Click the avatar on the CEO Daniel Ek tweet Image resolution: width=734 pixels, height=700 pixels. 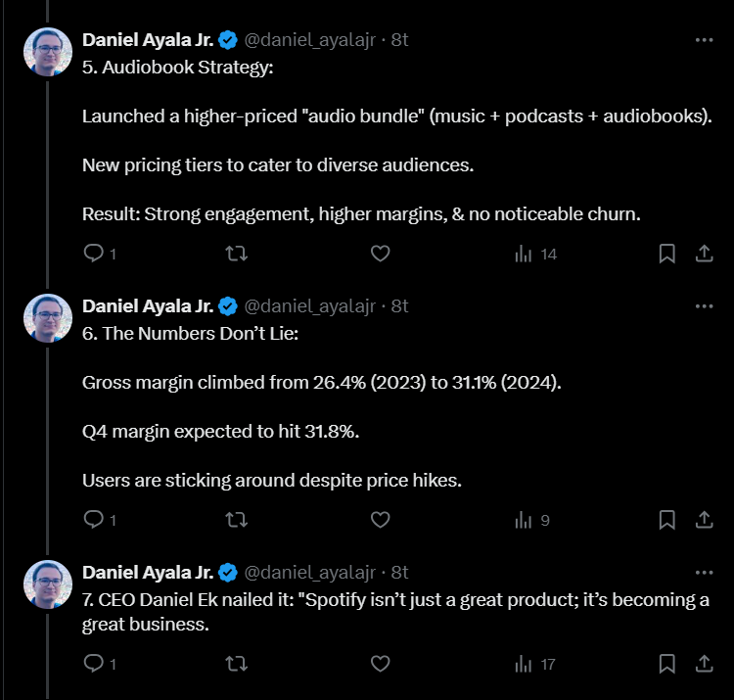tap(47, 584)
